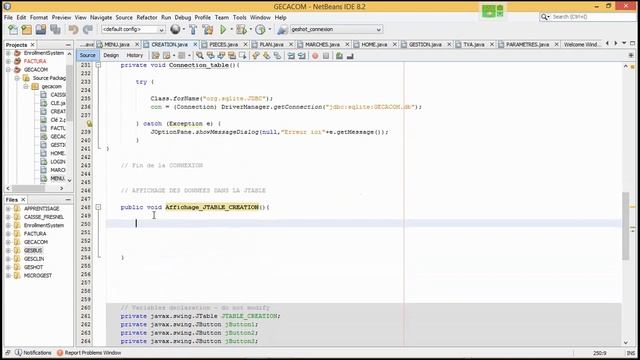Viewport: 640px width, 360px height.
Task: Click the database connection icon beside geshot_connexion
Action: [282, 29]
